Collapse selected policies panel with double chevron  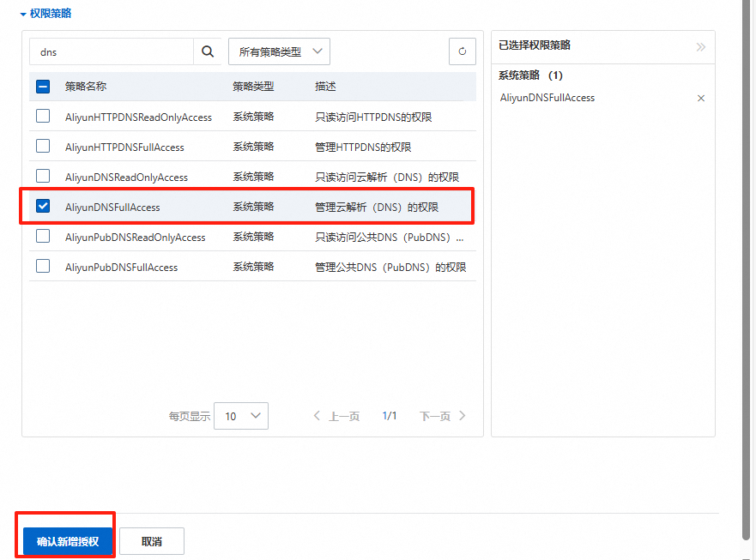[701, 46]
